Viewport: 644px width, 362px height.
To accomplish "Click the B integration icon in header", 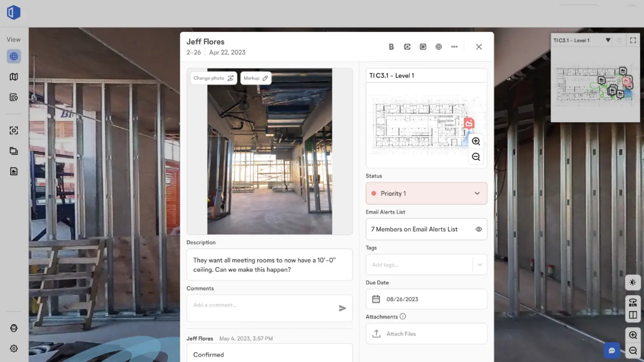I will pos(391,47).
